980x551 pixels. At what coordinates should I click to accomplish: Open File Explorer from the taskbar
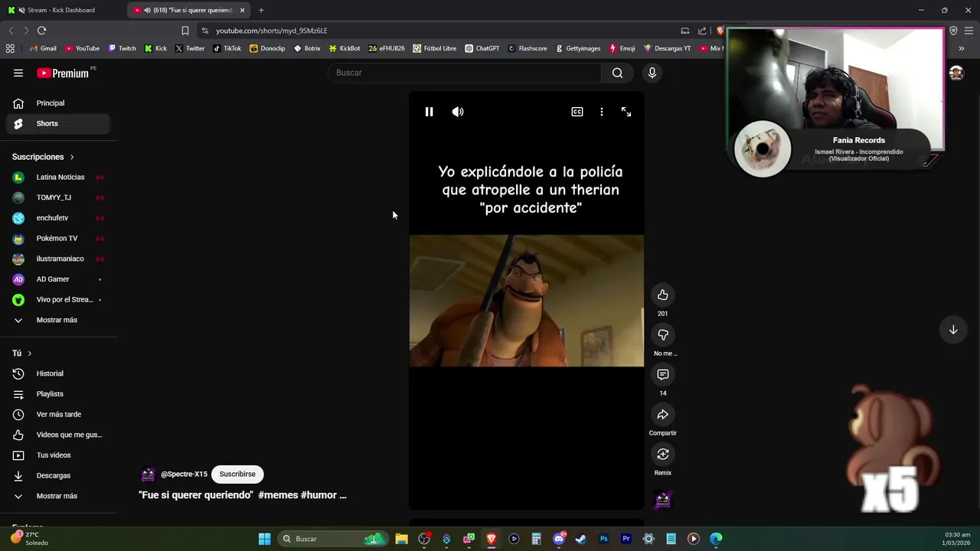[x=401, y=539]
